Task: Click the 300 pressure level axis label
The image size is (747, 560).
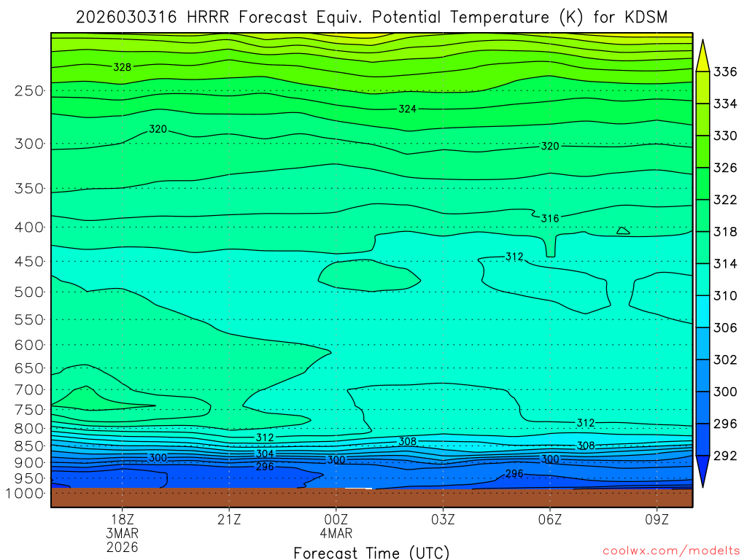Action: click(29, 144)
